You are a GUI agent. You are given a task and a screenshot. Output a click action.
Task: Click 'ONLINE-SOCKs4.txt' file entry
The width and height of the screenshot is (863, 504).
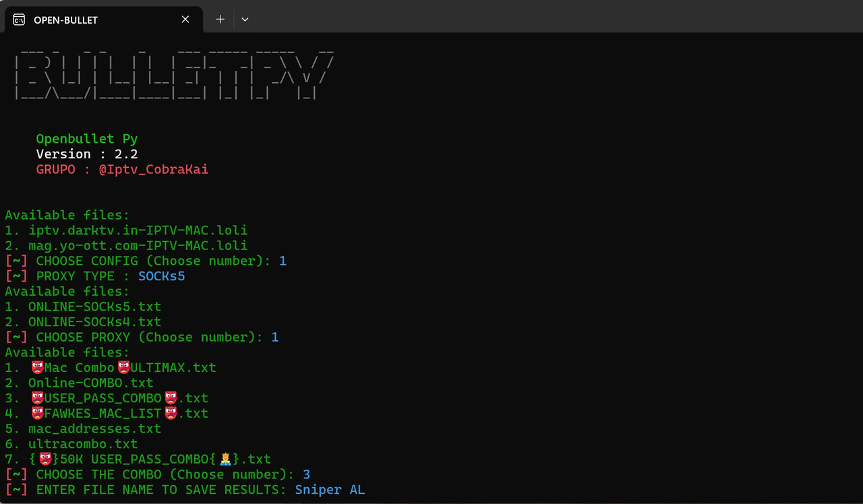coord(95,322)
